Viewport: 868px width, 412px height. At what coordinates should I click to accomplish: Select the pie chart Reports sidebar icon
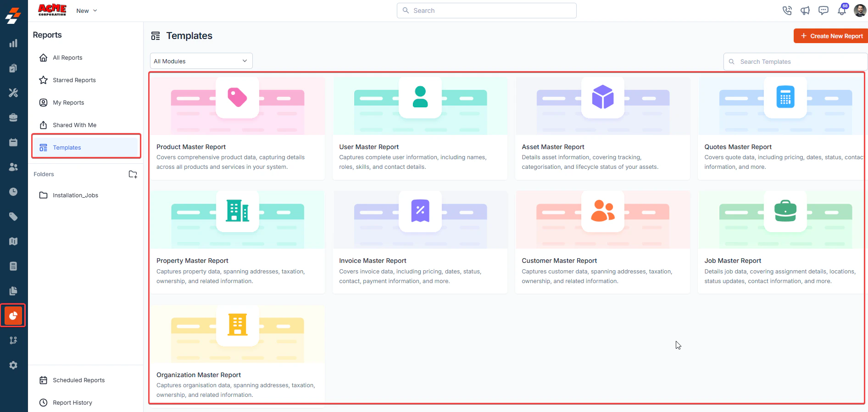[13, 316]
